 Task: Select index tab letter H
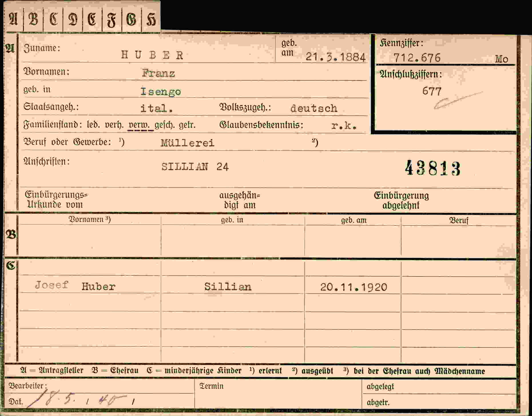point(151,19)
